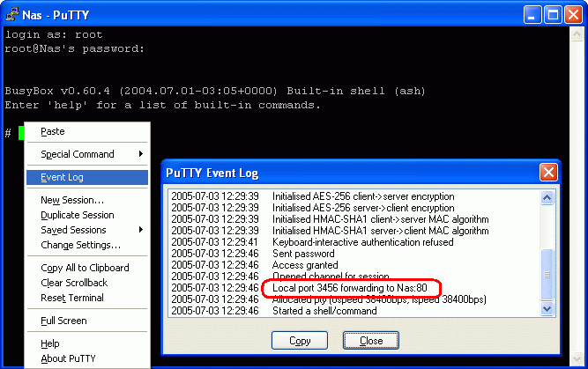Image resolution: width=588 pixels, height=369 pixels.
Task: Expand the Saved Sessions submenu arrow
Action: pos(141,229)
